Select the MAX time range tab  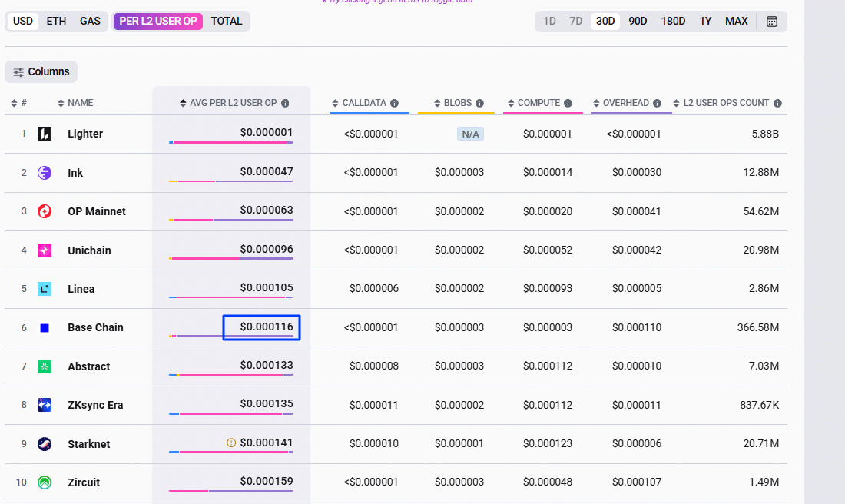(736, 21)
